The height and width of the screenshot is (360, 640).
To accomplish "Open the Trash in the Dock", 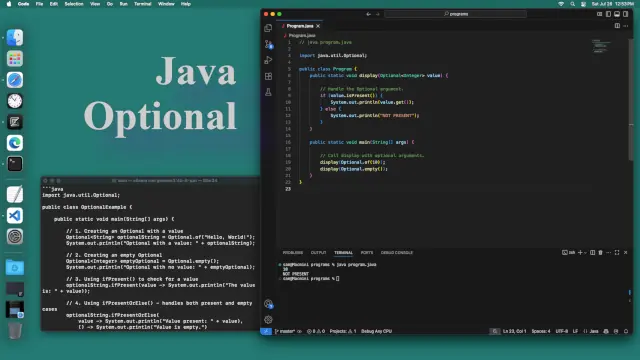I will click(15, 331).
